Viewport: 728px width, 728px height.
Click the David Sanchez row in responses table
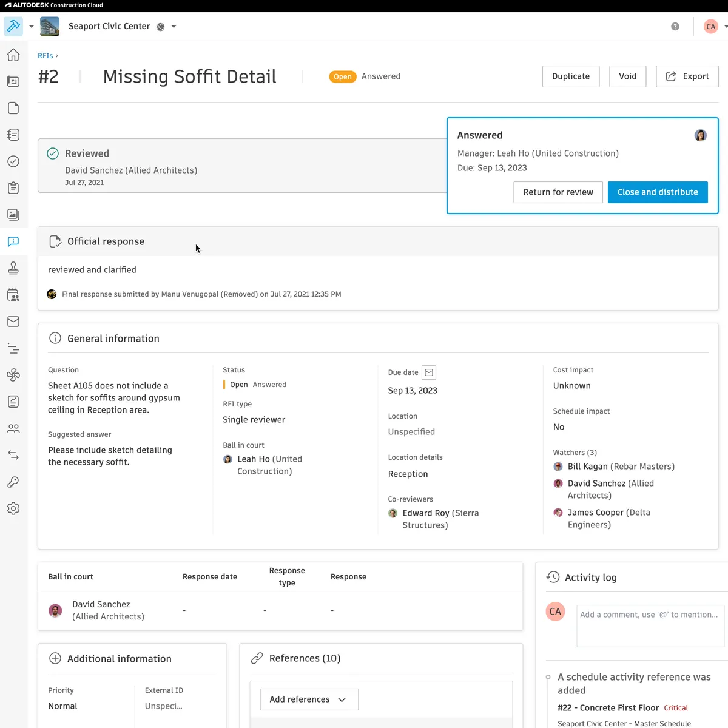[280, 610]
